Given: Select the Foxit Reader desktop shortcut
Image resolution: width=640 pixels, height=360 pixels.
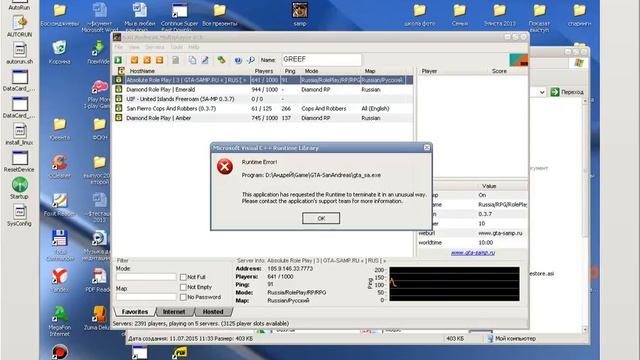Looking at the screenshot, I should click(x=60, y=205).
